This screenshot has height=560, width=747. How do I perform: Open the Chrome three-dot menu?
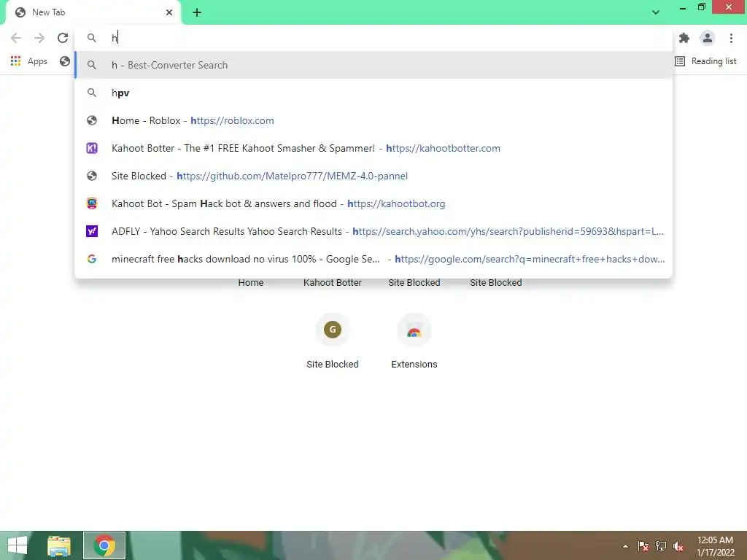tap(731, 38)
